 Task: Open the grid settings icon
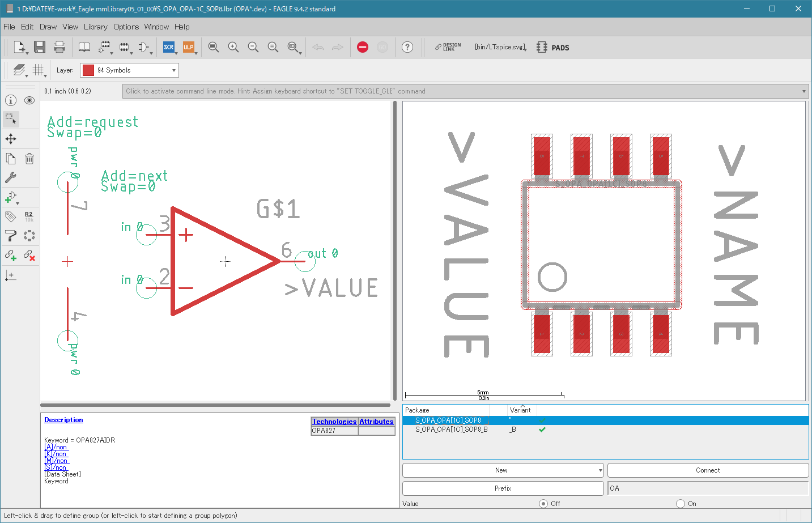(x=38, y=70)
